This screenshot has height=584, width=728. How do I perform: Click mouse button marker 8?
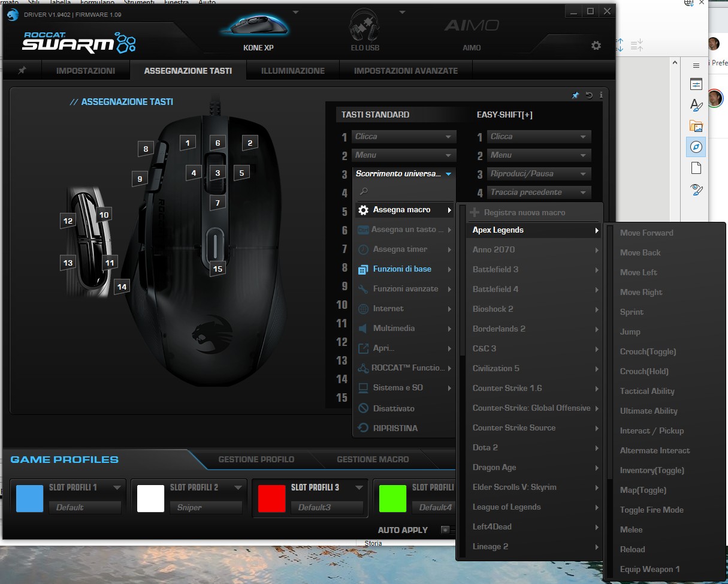(146, 149)
